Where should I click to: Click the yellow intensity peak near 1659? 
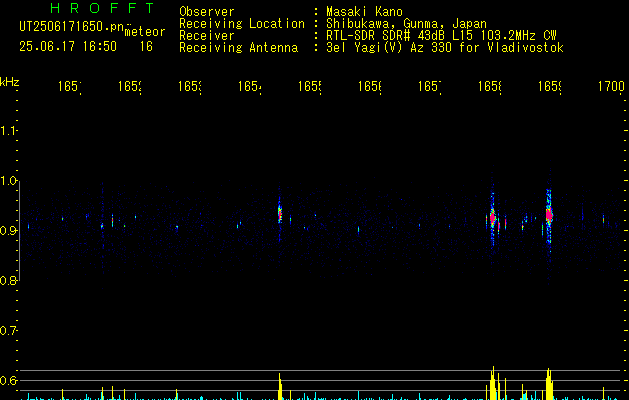[549, 384]
